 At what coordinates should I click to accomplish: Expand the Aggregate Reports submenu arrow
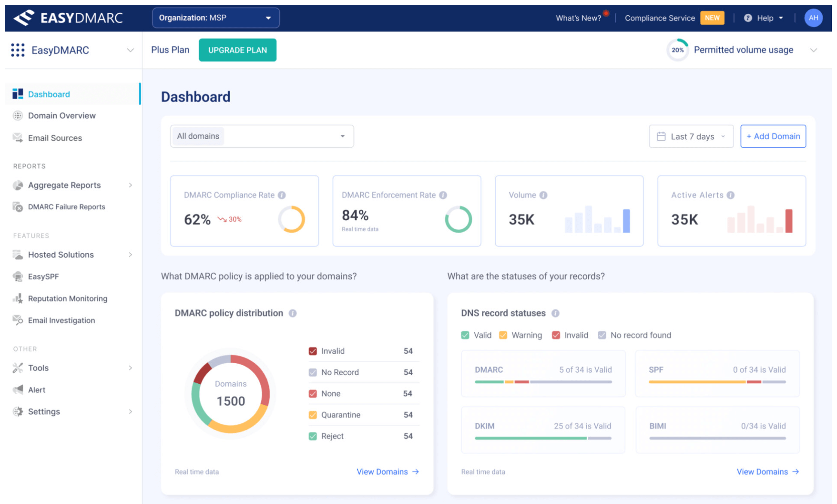click(130, 185)
